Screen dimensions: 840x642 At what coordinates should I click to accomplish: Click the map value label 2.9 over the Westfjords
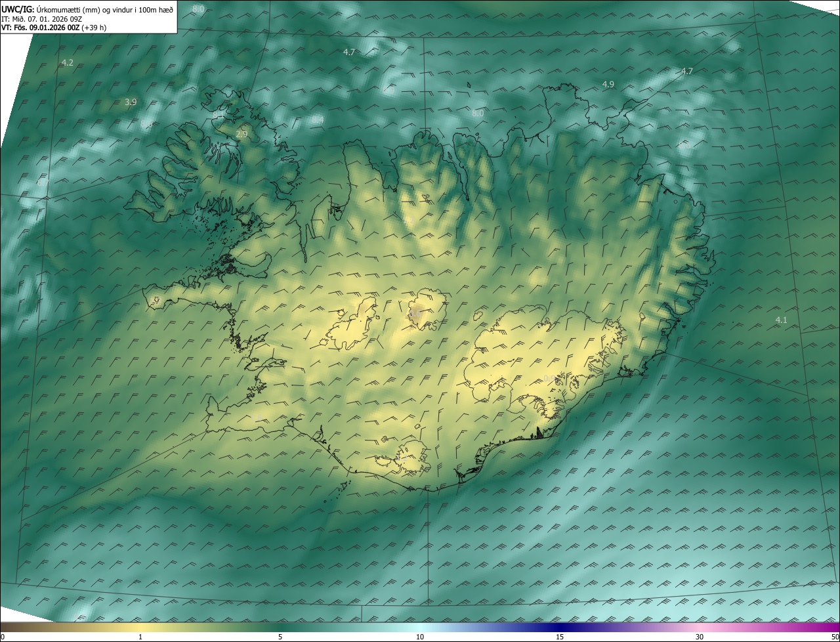pyautogui.click(x=241, y=134)
